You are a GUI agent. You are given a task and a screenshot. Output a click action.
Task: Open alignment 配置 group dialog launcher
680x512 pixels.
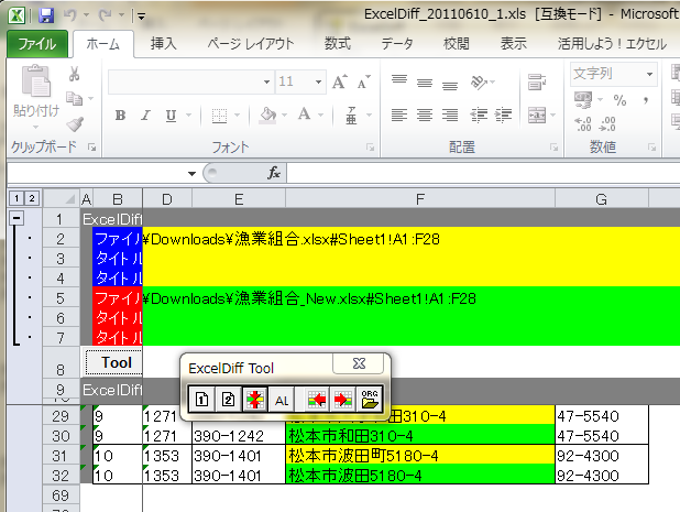coord(554,147)
